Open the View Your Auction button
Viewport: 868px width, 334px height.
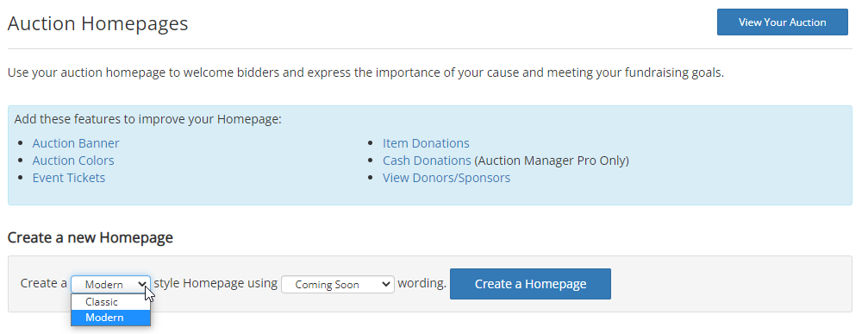tap(782, 22)
